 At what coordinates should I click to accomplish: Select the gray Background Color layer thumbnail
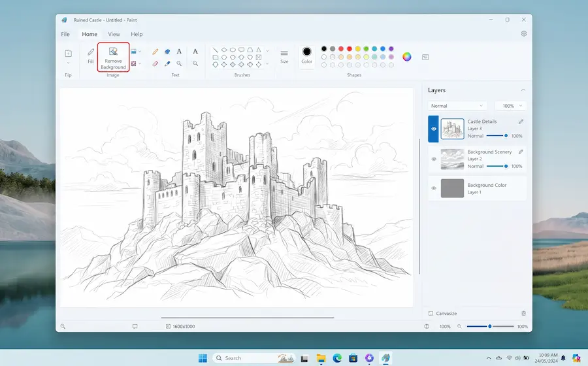(x=452, y=188)
